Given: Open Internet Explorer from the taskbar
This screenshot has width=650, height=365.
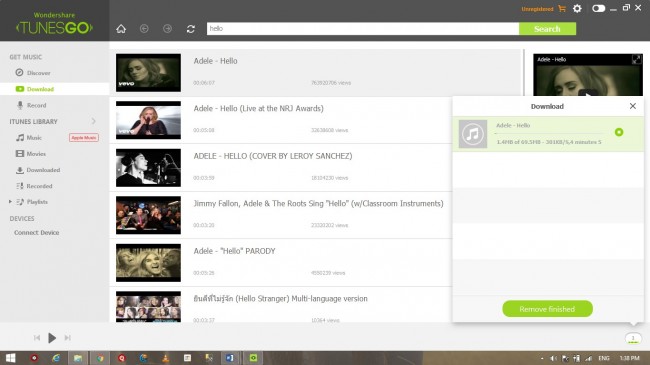Looking at the screenshot, I should tap(56, 358).
